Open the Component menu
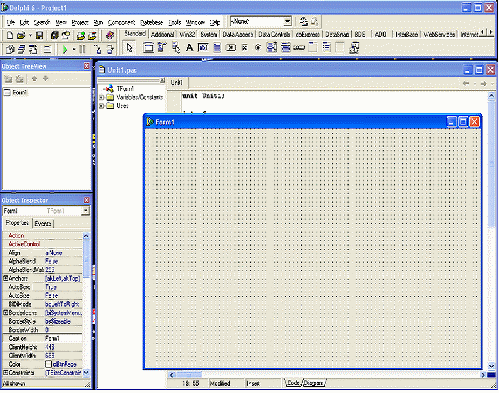Image resolution: width=499 pixels, height=393 pixels. 121,22
